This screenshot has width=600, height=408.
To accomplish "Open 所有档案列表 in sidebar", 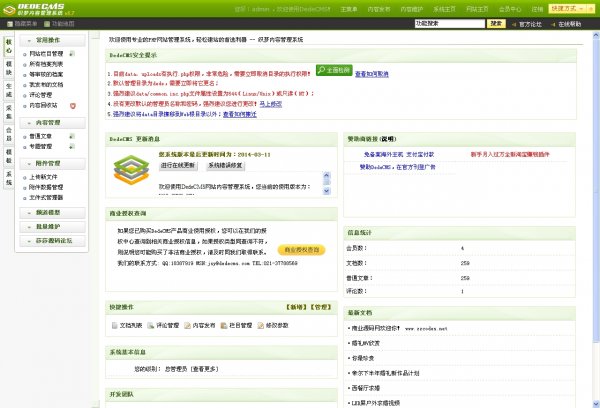I will pos(46,64).
